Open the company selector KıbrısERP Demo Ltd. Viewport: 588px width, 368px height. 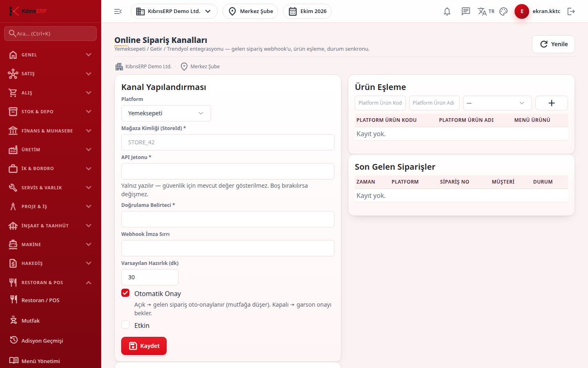pos(174,11)
